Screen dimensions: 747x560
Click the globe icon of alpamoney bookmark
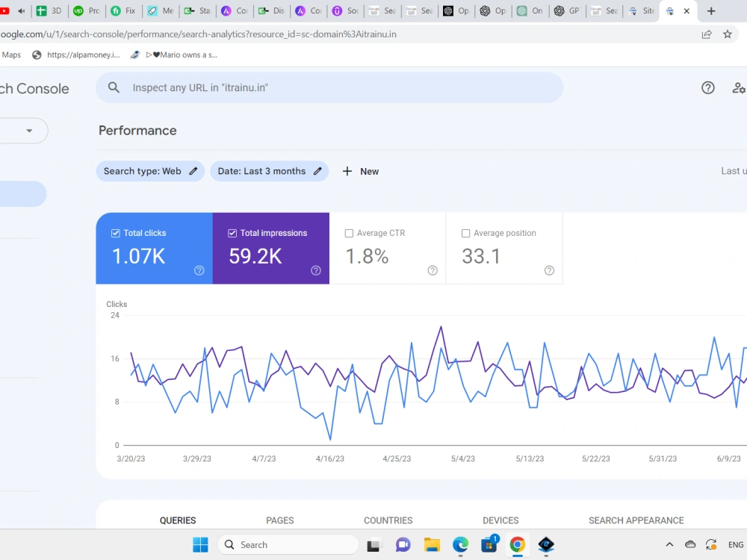(37, 55)
